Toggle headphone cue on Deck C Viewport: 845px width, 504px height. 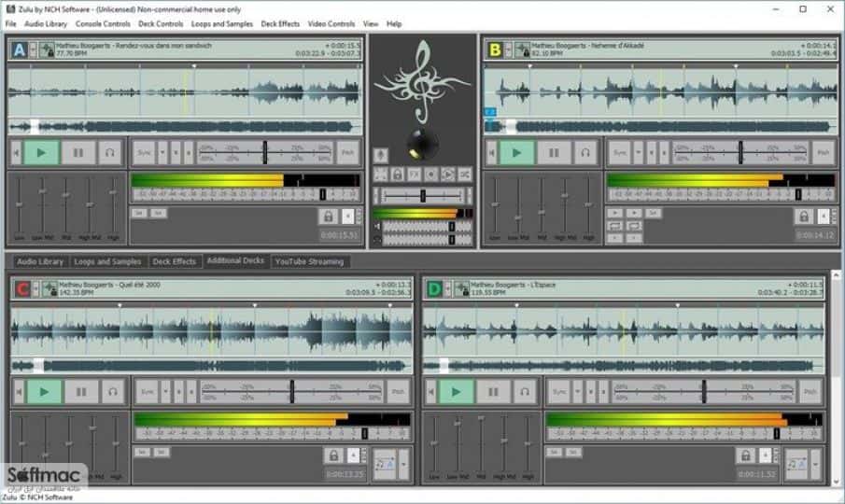[113, 392]
